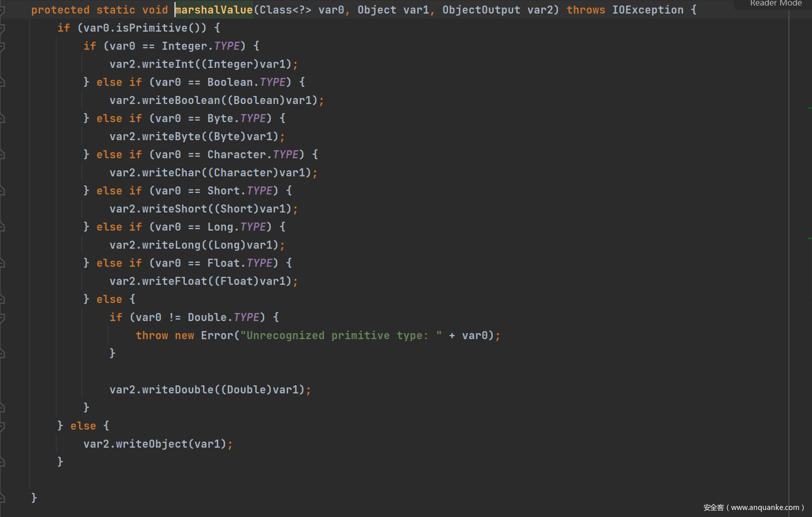Viewport: 812px width, 517px height.
Task: Click the throws keyword
Action: (586, 10)
